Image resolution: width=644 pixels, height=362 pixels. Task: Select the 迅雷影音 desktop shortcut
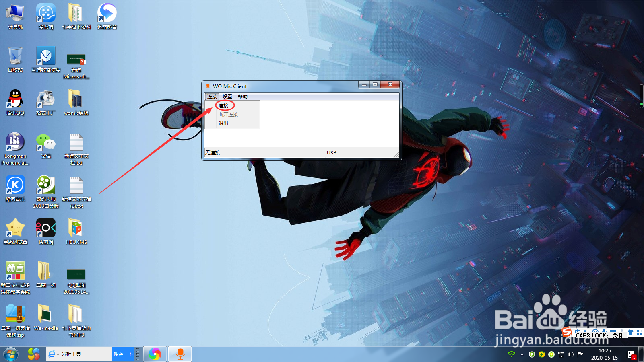point(107,17)
